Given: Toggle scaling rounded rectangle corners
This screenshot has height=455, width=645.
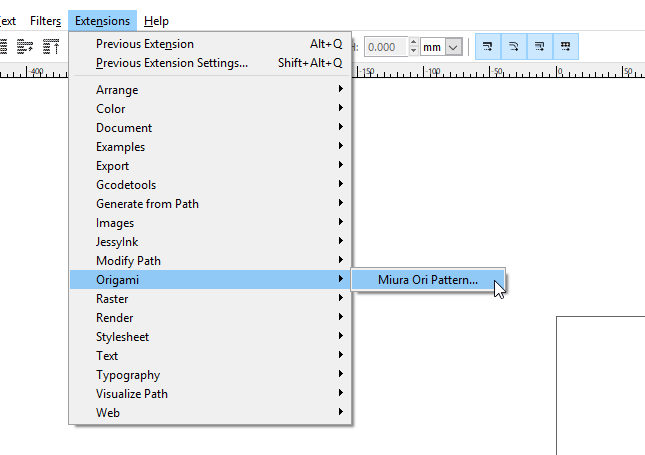Looking at the screenshot, I should [x=514, y=47].
